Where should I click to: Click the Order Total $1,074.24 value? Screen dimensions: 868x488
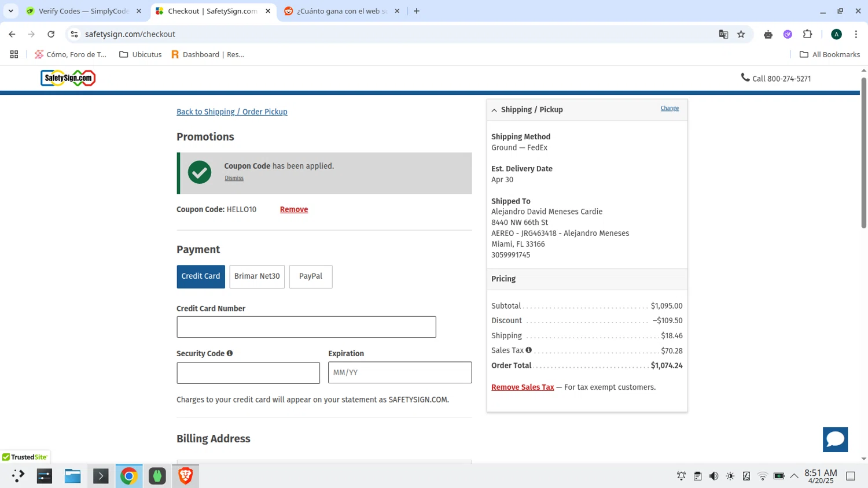pos(667,365)
